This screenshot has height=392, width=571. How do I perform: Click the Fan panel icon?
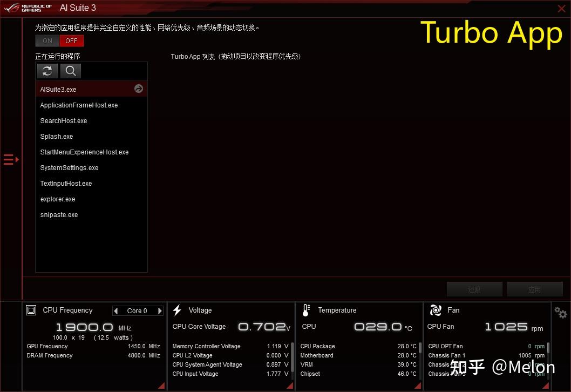coord(436,310)
